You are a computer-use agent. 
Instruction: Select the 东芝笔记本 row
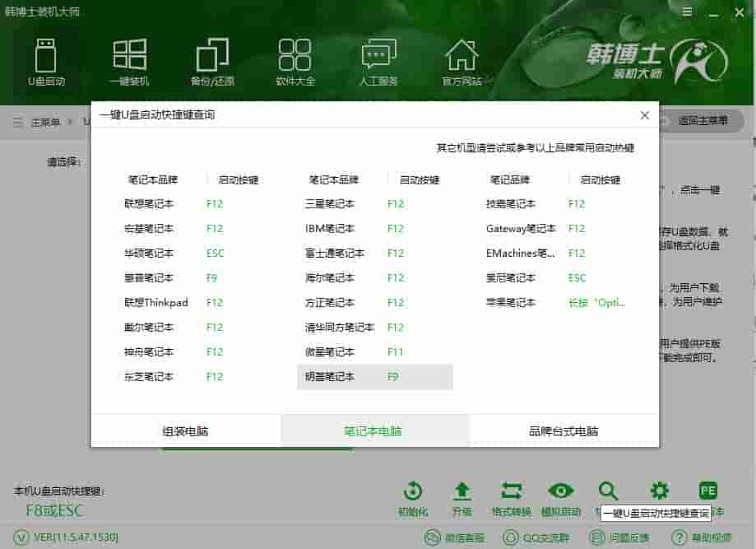(192, 376)
